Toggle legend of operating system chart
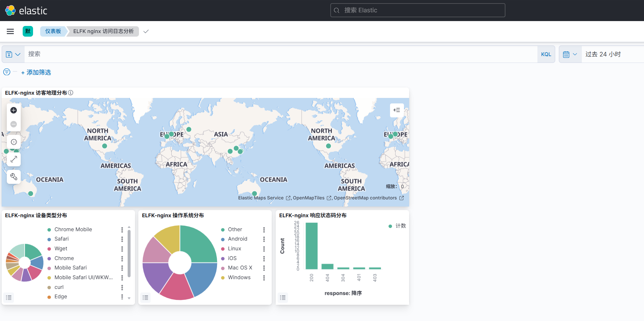Image resolution: width=644 pixels, height=321 pixels. (145, 298)
